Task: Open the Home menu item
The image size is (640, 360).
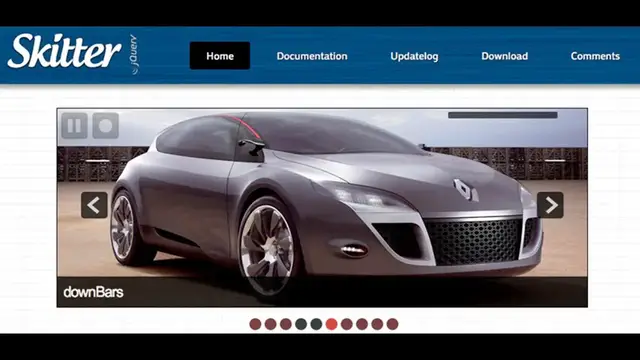Action: 220,56
